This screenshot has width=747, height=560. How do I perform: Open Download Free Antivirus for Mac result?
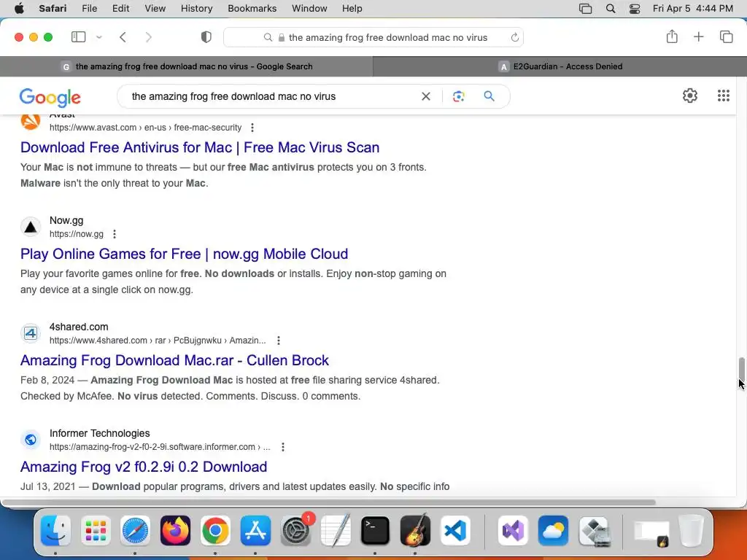(200, 147)
